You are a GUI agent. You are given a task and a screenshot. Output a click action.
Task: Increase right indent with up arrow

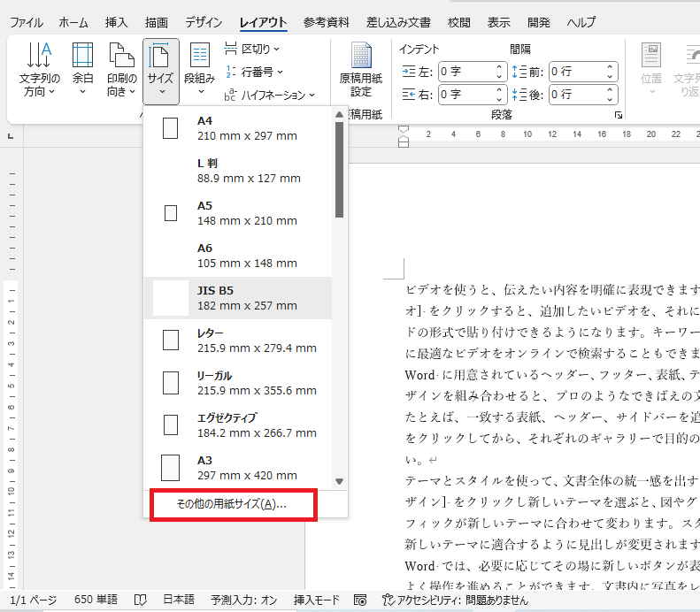pyautogui.click(x=499, y=90)
